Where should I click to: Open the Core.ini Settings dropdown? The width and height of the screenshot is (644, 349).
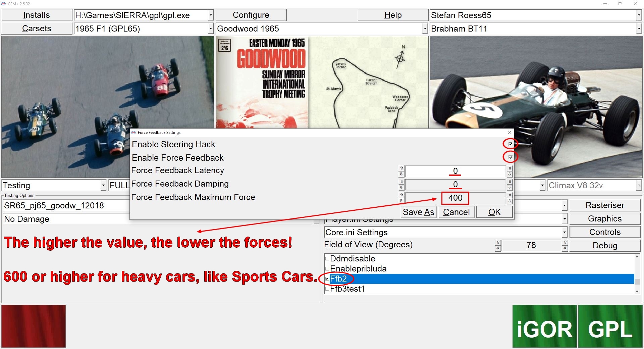pos(565,232)
